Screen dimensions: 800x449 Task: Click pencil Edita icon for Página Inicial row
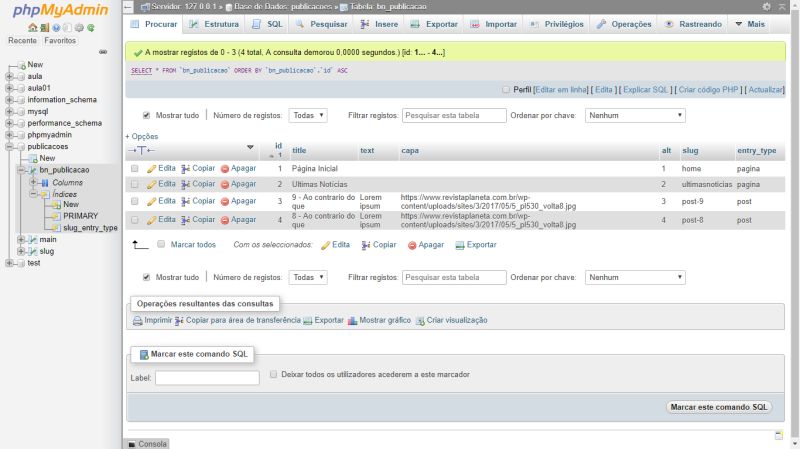(151, 169)
